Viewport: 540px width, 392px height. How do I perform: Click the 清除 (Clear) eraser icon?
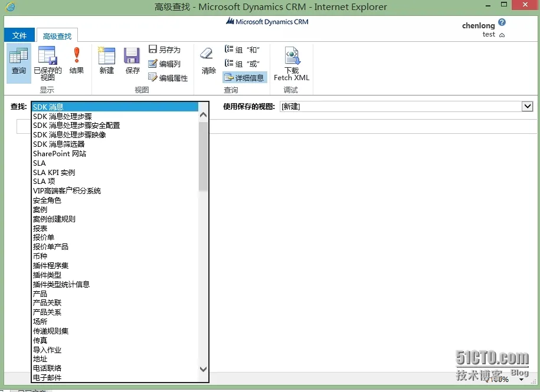click(x=208, y=61)
